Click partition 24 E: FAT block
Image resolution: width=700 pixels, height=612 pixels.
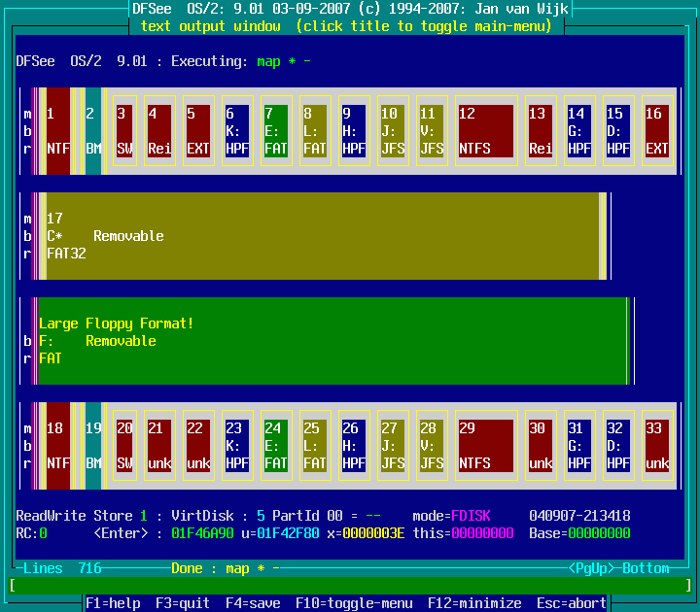click(276, 446)
